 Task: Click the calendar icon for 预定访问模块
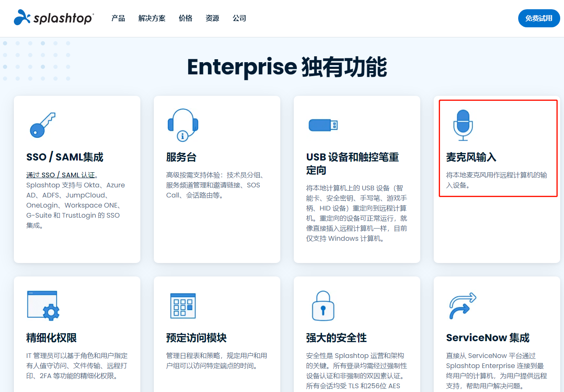point(183,305)
